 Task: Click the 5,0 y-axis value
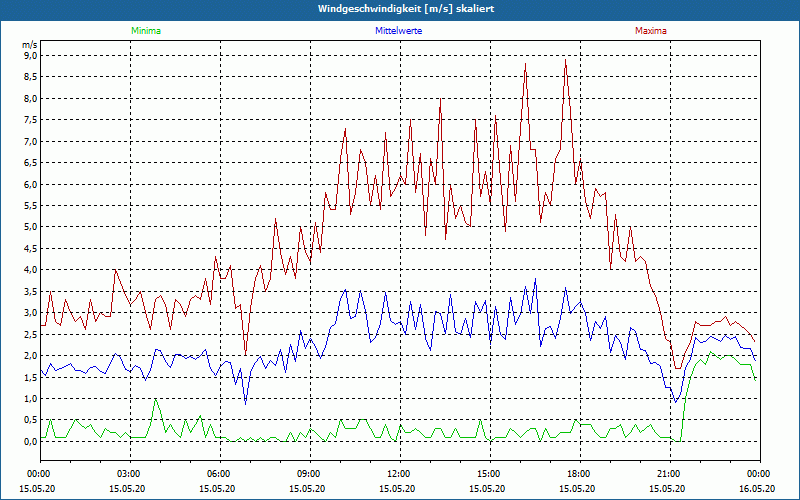(x=32, y=227)
